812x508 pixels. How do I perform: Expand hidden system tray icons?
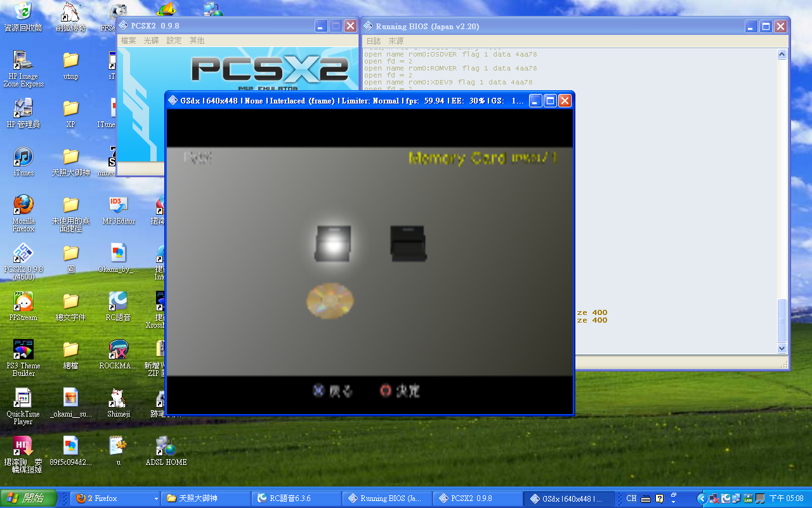point(702,498)
